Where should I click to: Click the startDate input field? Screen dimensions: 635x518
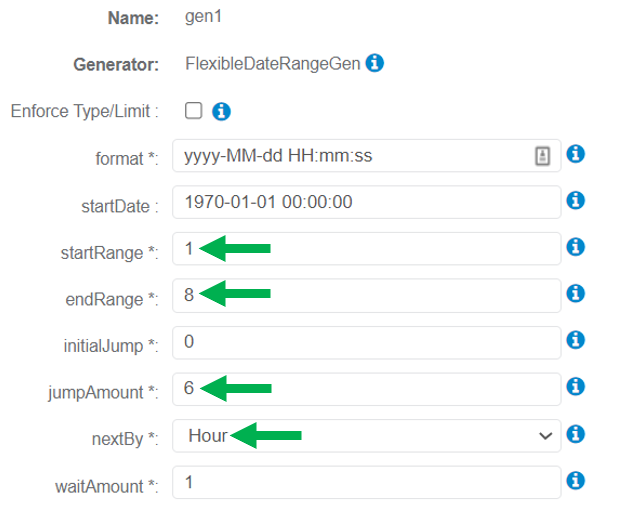(x=367, y=202)
